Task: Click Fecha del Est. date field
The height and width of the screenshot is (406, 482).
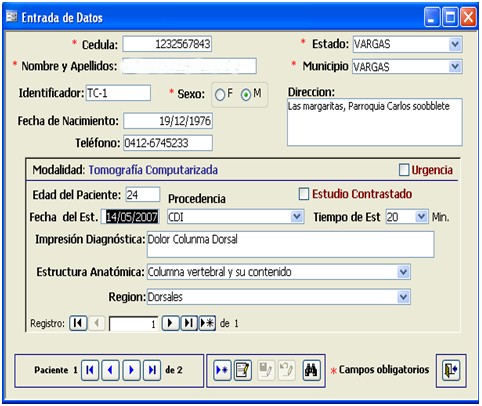Action: [130, 217]
